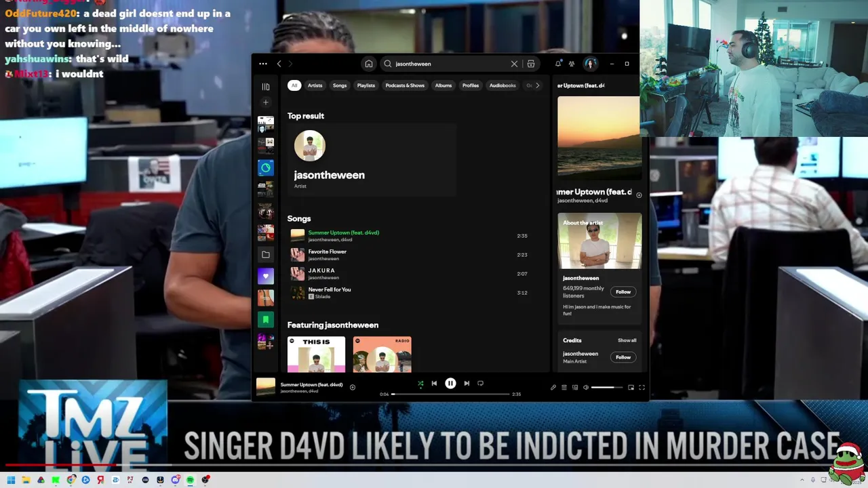868x488 pixels.
Task: Open the Friend Activity icon
Action: pyautogui.click(x=572, y=64)
